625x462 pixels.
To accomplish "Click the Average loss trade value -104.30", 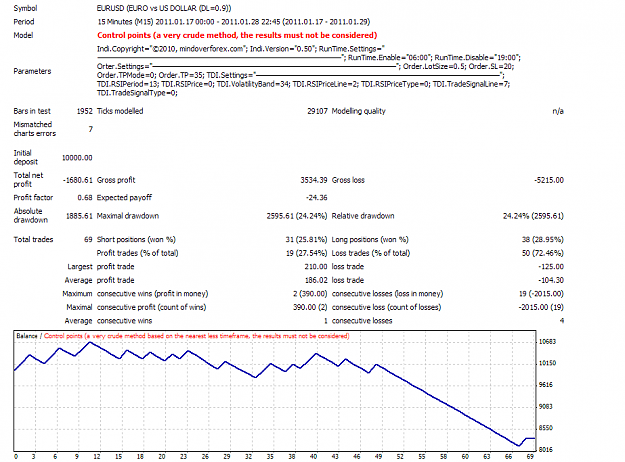I will coord(551,280).
